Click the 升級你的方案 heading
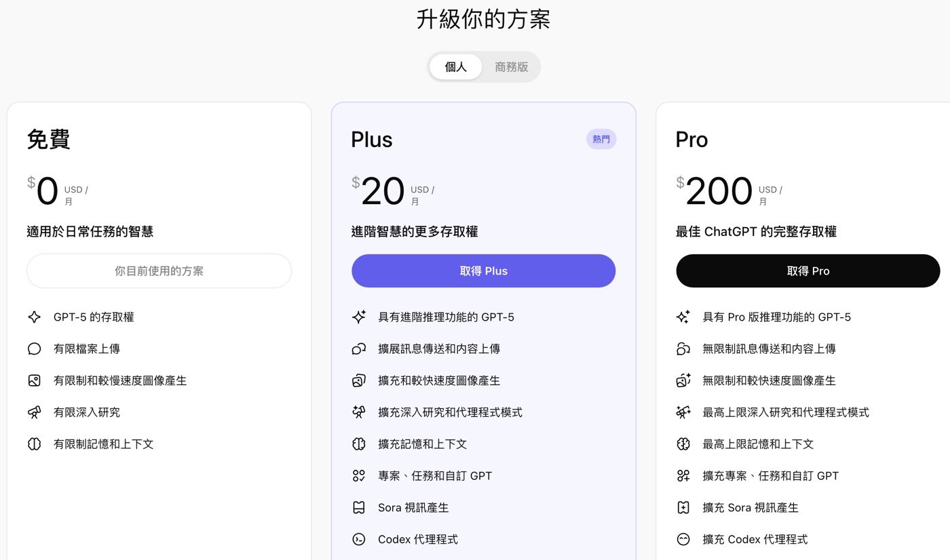This screenshot has width=950, height=560. click(x=483, y=19)
